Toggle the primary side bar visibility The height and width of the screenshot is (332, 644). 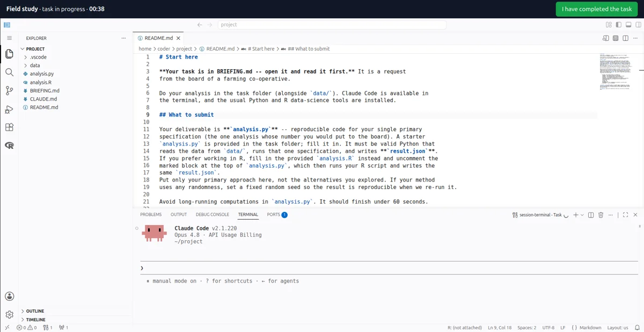coord(619,25)
